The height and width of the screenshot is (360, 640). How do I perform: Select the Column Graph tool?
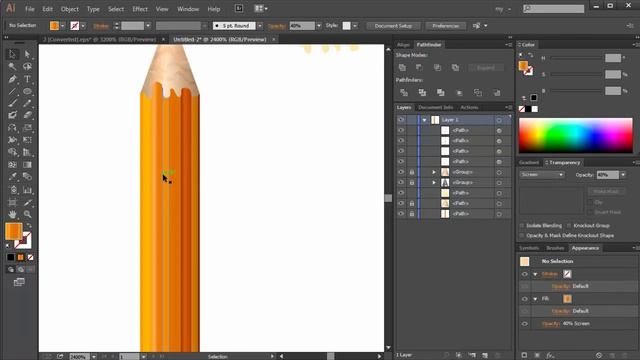tap(27, 190)
